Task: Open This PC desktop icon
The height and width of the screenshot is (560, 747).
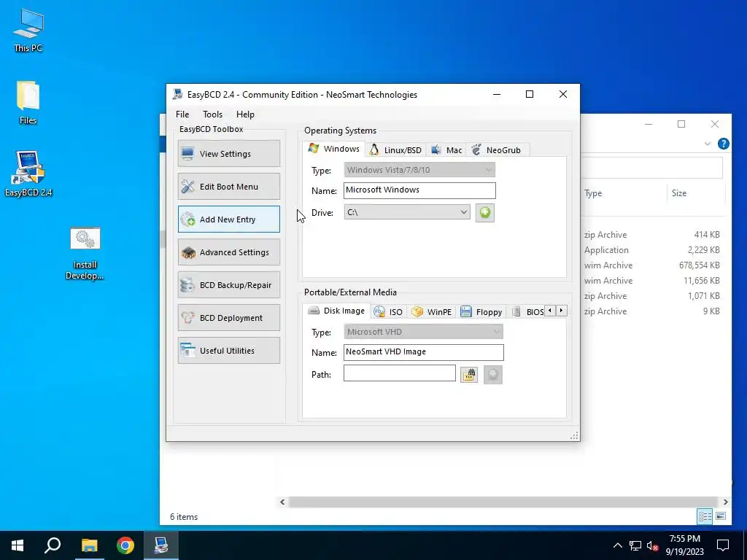Action: click(x=28, y=31)
